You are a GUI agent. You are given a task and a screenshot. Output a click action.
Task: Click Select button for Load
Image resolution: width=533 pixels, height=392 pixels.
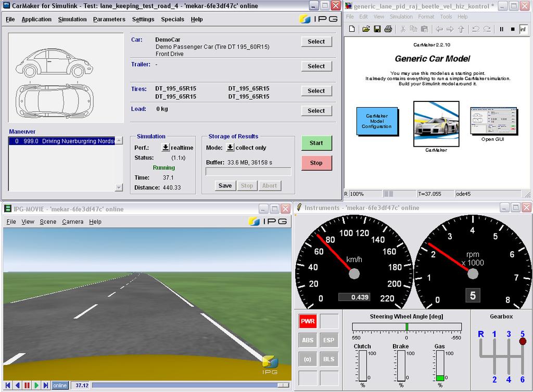[x=316, y=111]
